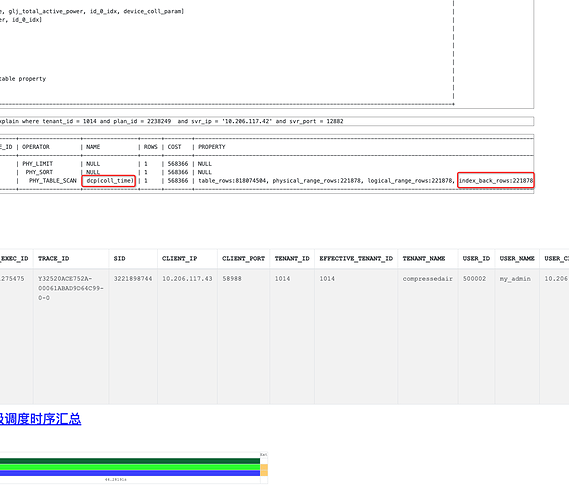Click the PHY_TABLE_SCAN operator row

[x=267, y=181]
